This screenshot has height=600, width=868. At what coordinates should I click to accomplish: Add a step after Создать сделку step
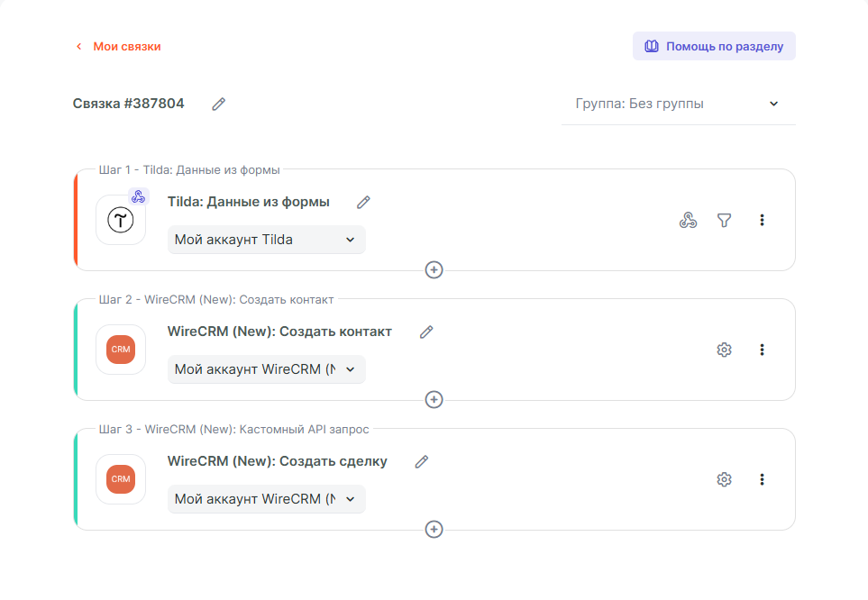(434, 529)
